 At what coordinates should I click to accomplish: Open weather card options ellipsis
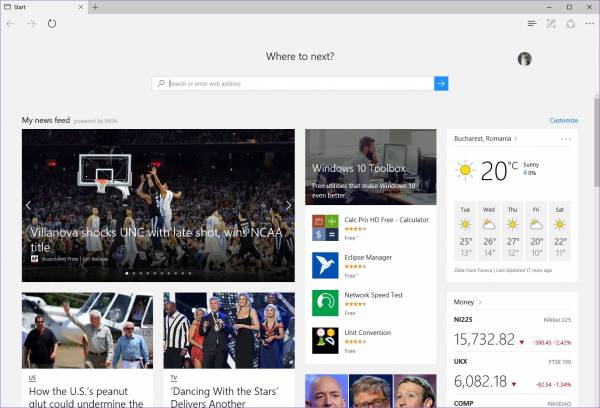566,139
